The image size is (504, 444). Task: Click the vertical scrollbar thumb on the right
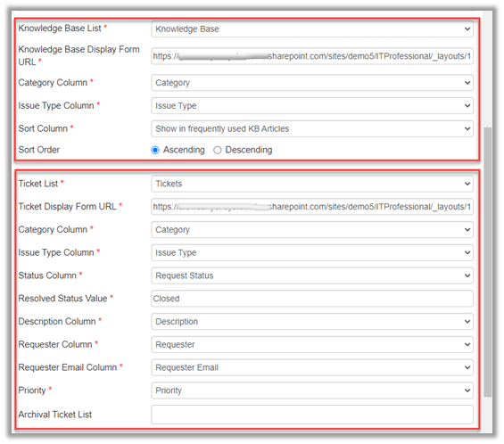pos(488,262)
